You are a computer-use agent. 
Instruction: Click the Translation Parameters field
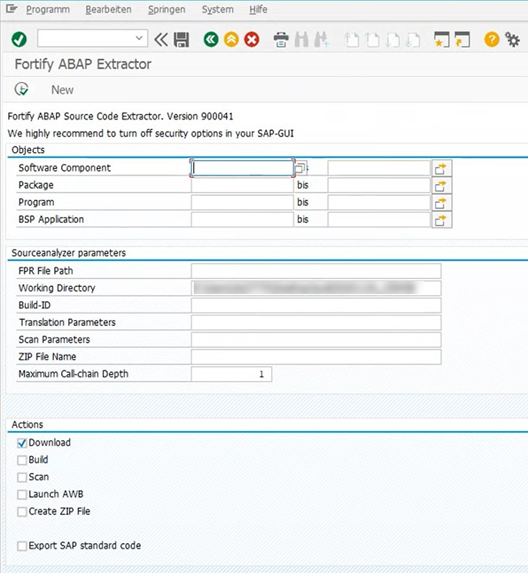pos(316,323)
